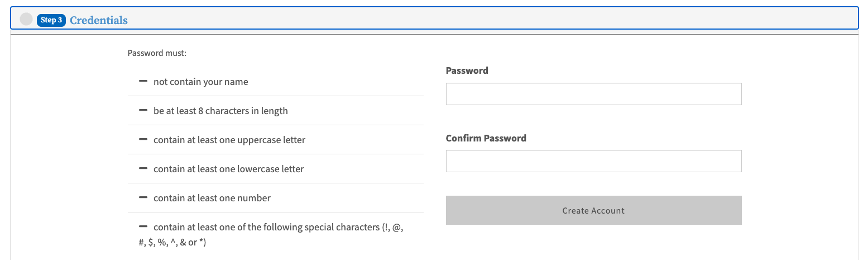
Task: Click the 'Password must:' heading text
Action: coord(157,54)
